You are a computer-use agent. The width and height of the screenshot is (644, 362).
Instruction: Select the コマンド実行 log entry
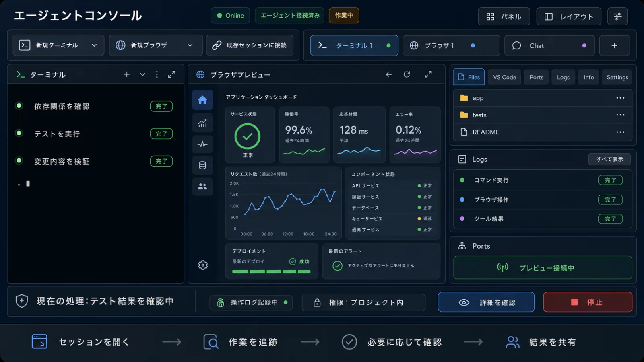[x=543, y=180]
